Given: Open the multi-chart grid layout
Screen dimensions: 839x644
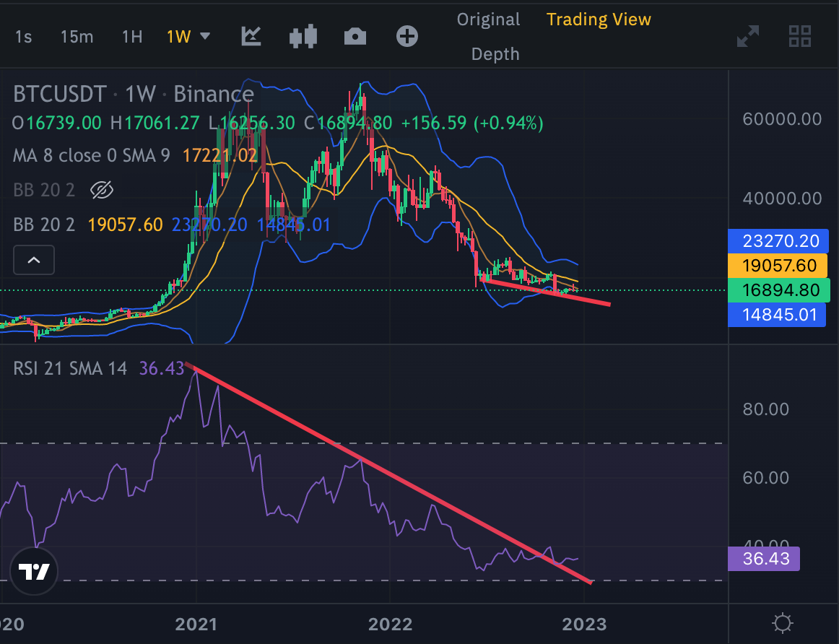Looking at the screenshot, I should 800,36.
